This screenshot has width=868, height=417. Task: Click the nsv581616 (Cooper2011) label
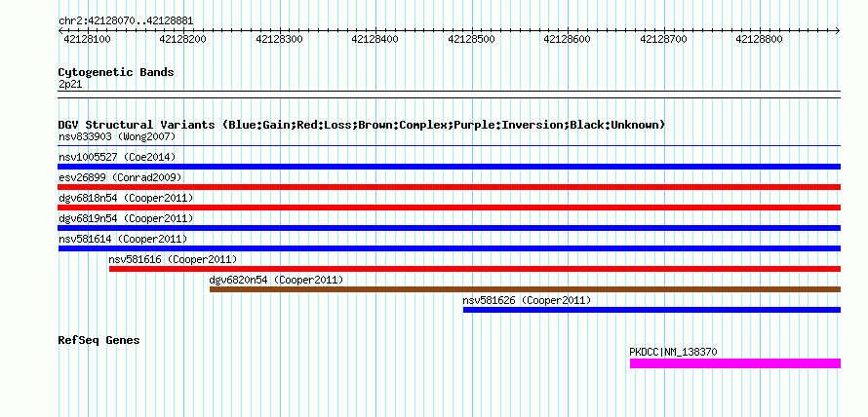tap(174, 259)
